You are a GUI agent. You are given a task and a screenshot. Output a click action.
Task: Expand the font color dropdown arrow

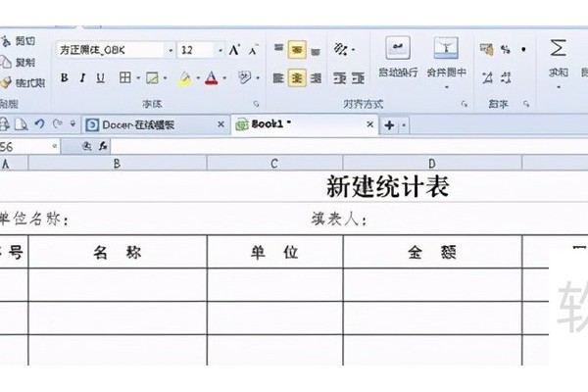pyautogui.click(x=224, y=78)
